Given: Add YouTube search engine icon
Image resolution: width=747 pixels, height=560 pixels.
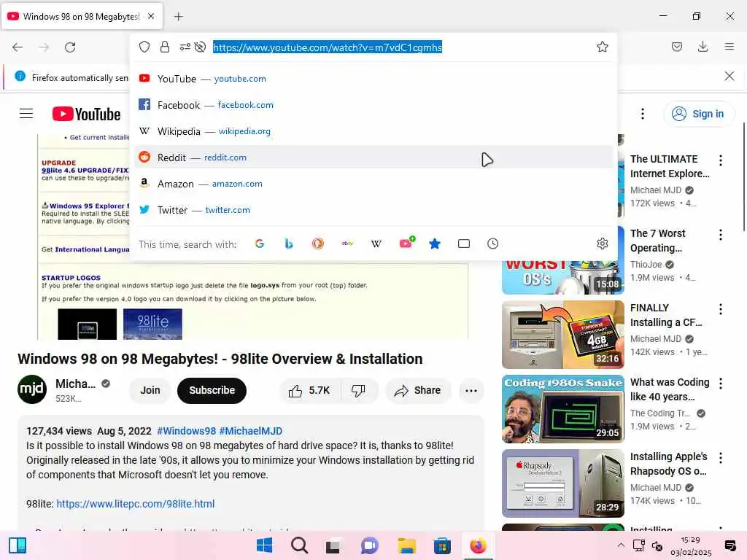Looking at the screenshot, I should 407,243.
